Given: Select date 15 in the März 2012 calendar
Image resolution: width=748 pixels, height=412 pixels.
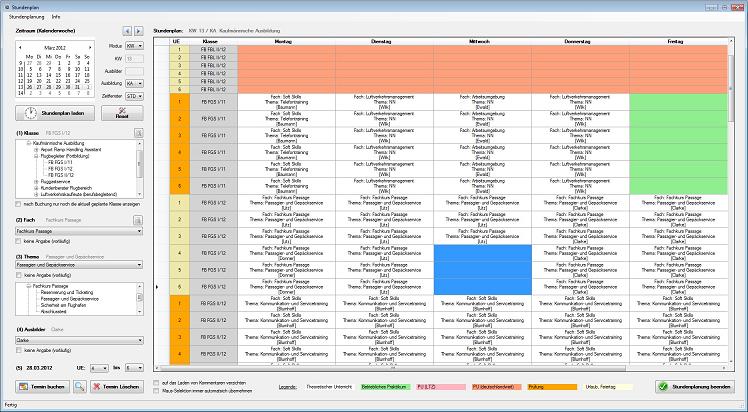Looking at the screenshot, I should click(58, 75).
